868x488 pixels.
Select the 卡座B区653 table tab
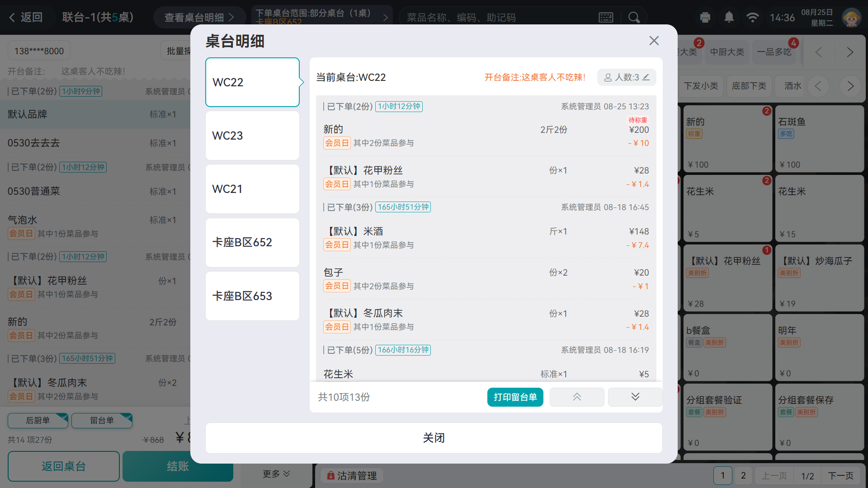tap(252, 296)
